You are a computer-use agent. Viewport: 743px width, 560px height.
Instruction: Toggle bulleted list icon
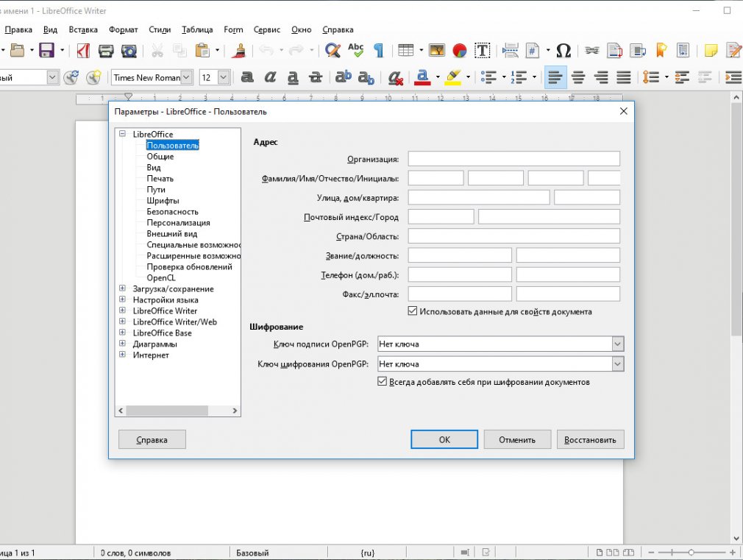pyautogui.click(x=488, y=77)
